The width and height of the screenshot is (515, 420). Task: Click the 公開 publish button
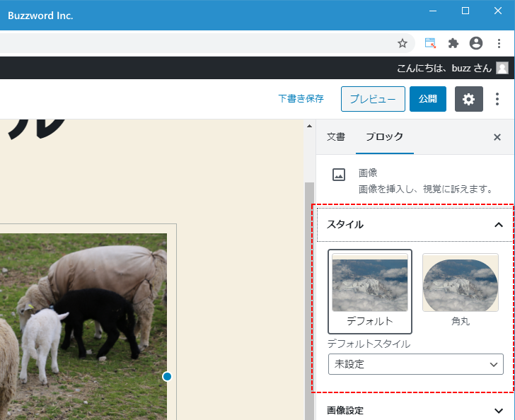tap(427, 99)
